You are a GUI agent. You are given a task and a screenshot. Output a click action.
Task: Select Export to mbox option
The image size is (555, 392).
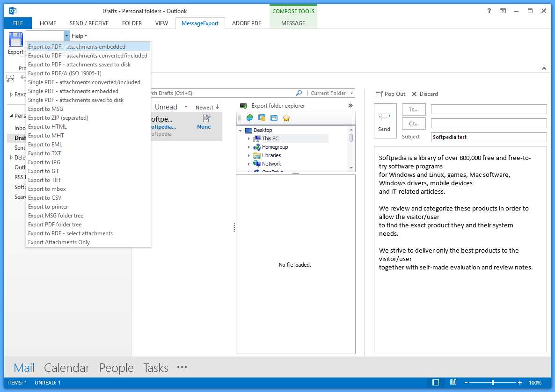pos(88,189)
